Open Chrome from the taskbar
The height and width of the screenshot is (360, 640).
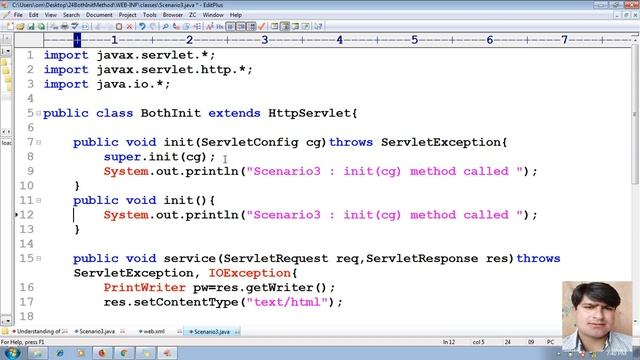[124, 353]
